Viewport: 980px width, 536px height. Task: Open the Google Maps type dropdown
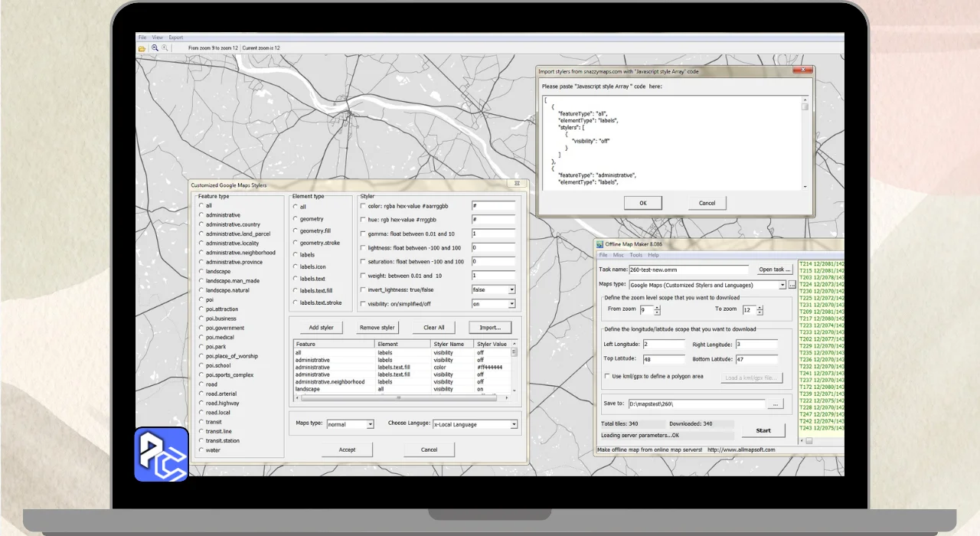click(x=782, y=285)
